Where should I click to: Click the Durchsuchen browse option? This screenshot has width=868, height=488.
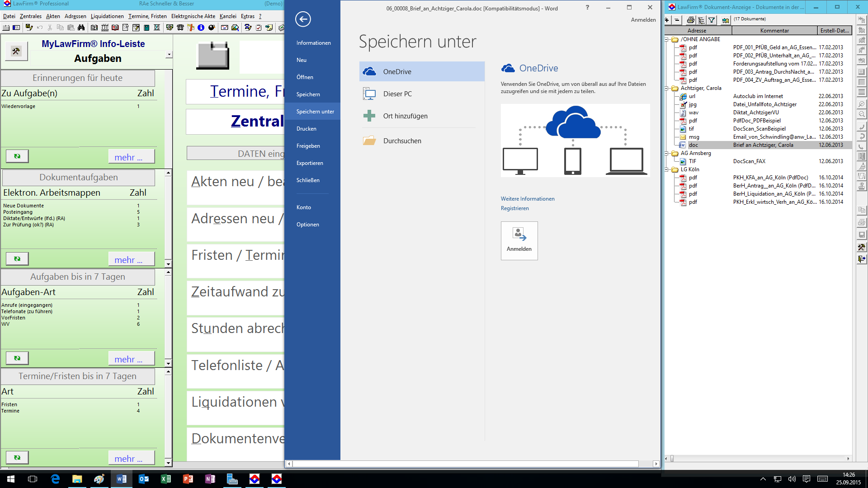402,141
